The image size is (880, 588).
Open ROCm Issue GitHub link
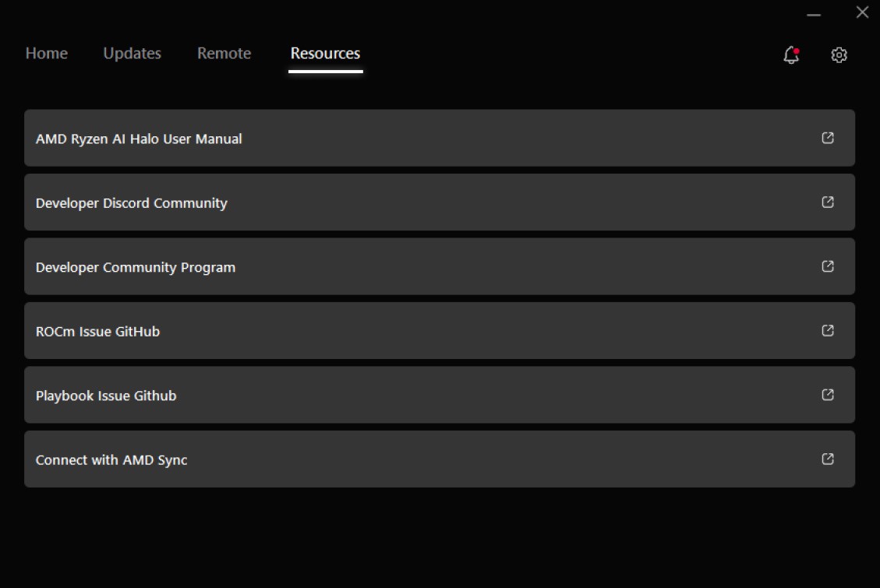440,331
